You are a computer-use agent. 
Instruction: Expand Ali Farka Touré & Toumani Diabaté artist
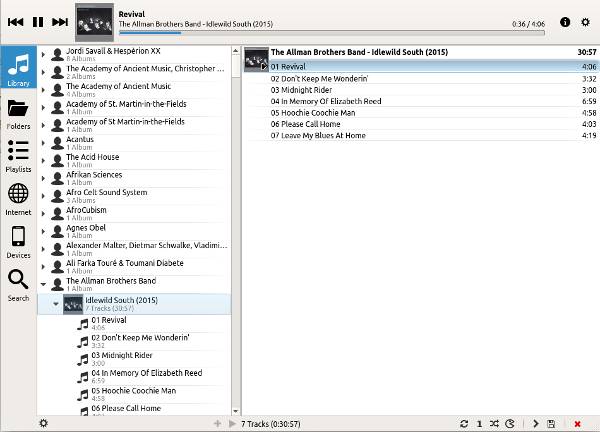pyautogui.click(x=43, y=267)
